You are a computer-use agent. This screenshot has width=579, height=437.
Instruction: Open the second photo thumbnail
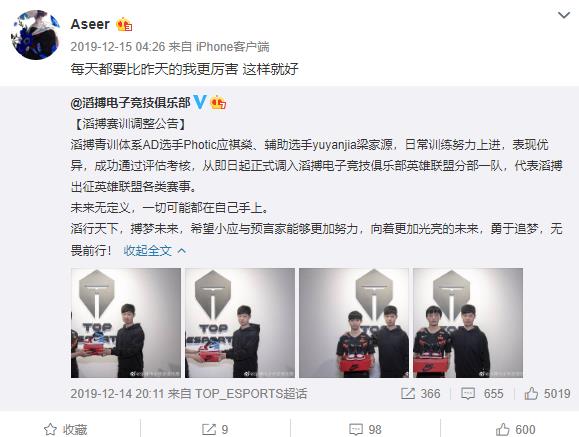(240, 323)
